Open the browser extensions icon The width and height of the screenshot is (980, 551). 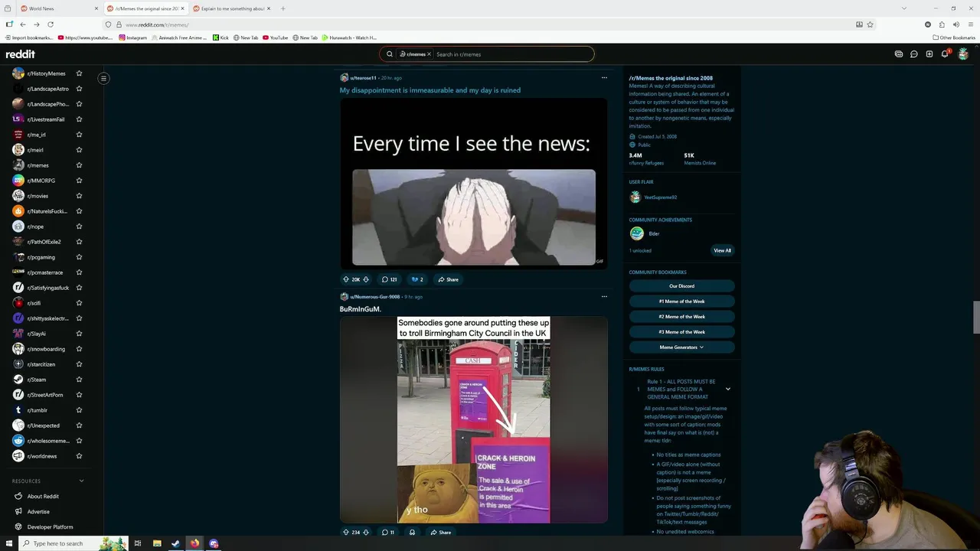tap(942, 24)
